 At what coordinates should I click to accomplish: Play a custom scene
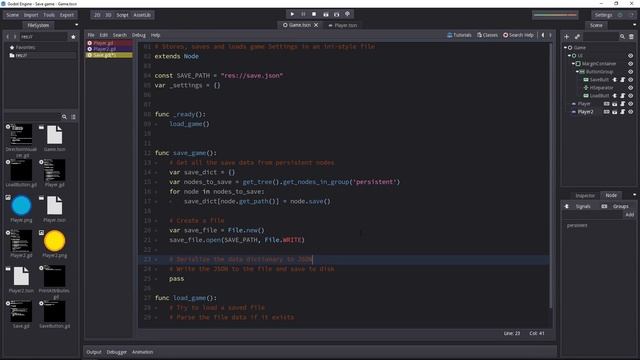(x=336, y=14)
